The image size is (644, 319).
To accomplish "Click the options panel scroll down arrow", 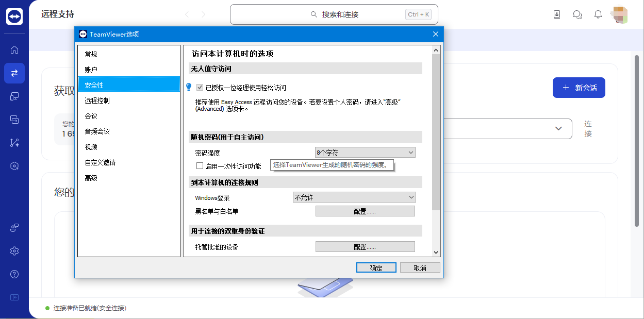I will (x=436, y=253).
